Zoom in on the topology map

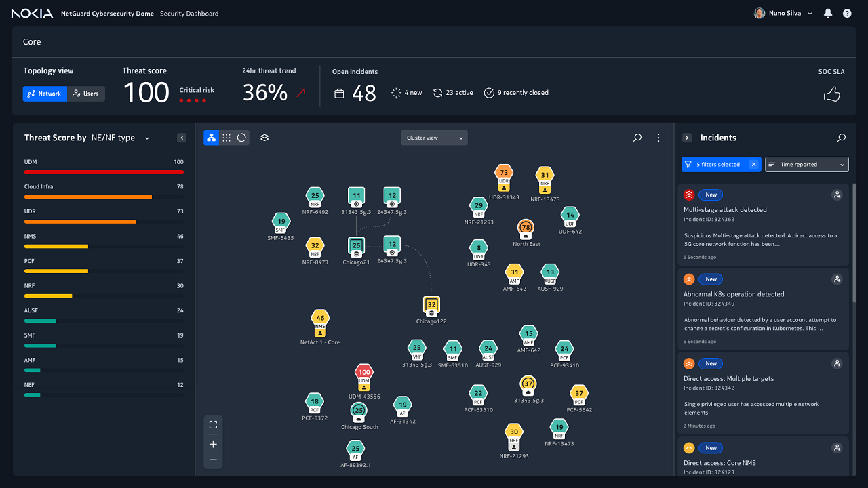tap(213, 444)
